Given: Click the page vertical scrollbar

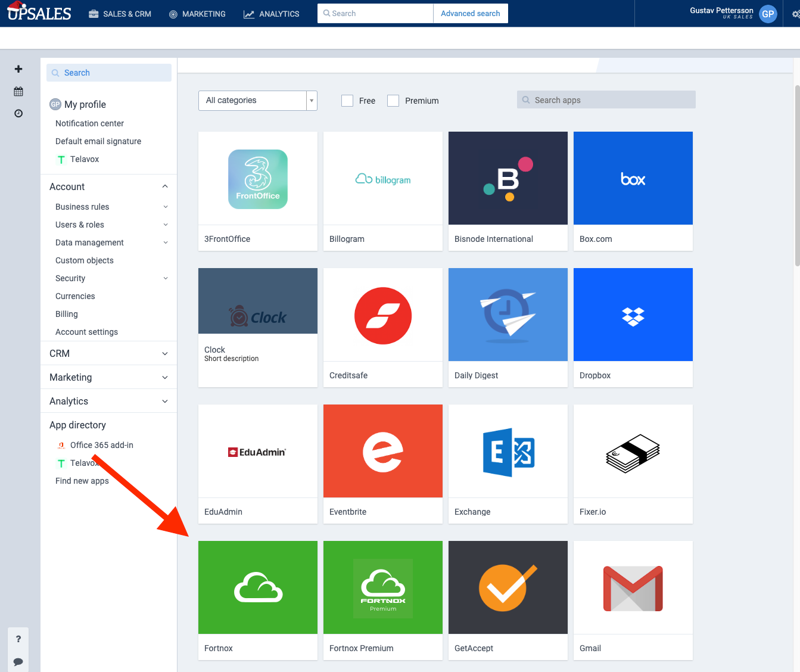Looking at the screenshot, I should pyautogui.click(x=797, y=176).
